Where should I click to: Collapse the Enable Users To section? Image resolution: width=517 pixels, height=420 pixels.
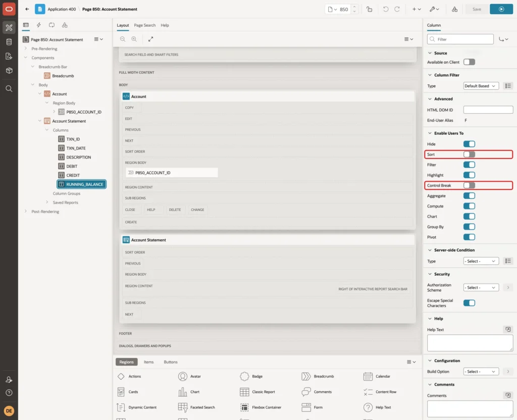coord(430,133)
